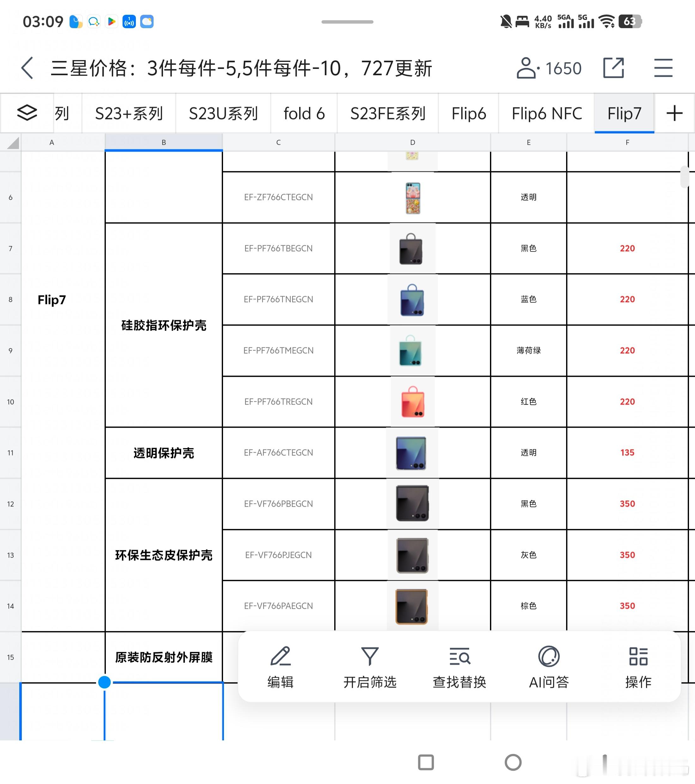Select cell EF-ZF766CTEGCN
The height and width of the screenshot is (784, 695).
pos(278,197)
